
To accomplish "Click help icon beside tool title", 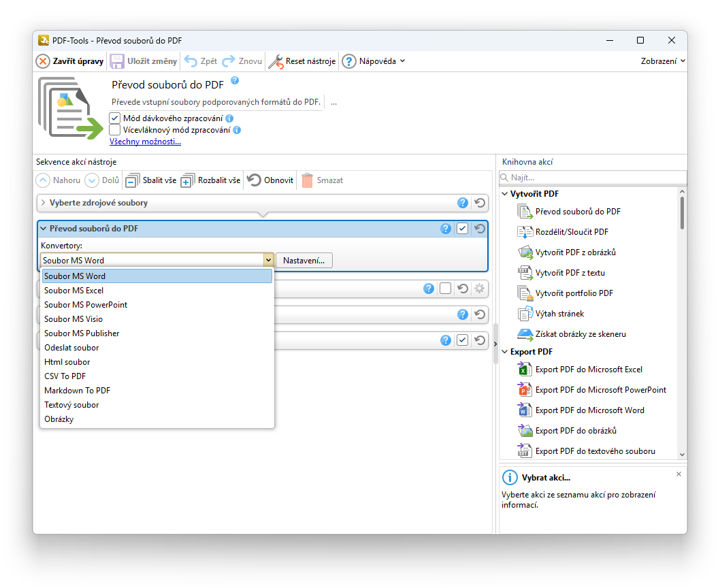I will coord(235,80).
